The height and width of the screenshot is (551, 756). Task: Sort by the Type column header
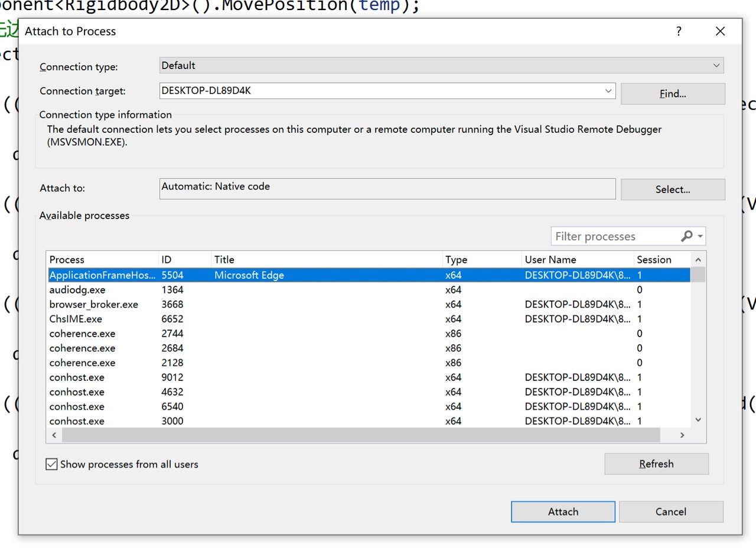point(482,259)
